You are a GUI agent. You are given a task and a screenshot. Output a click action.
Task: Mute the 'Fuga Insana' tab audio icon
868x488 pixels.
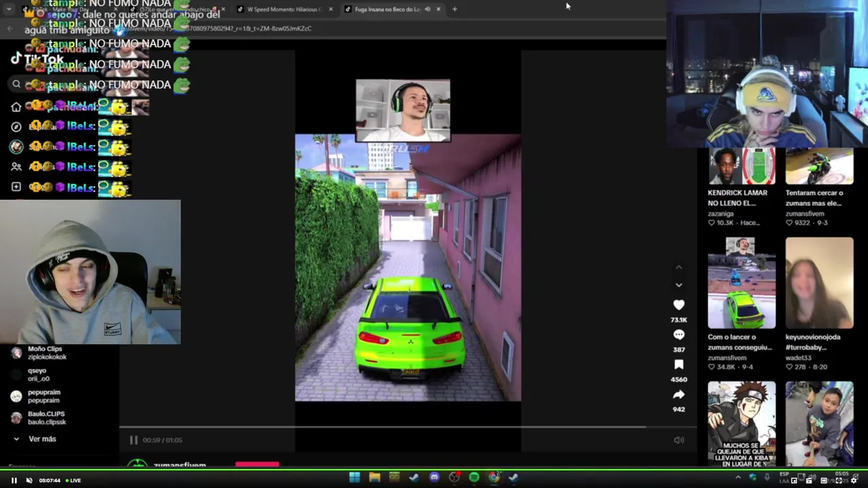[427, 9]
